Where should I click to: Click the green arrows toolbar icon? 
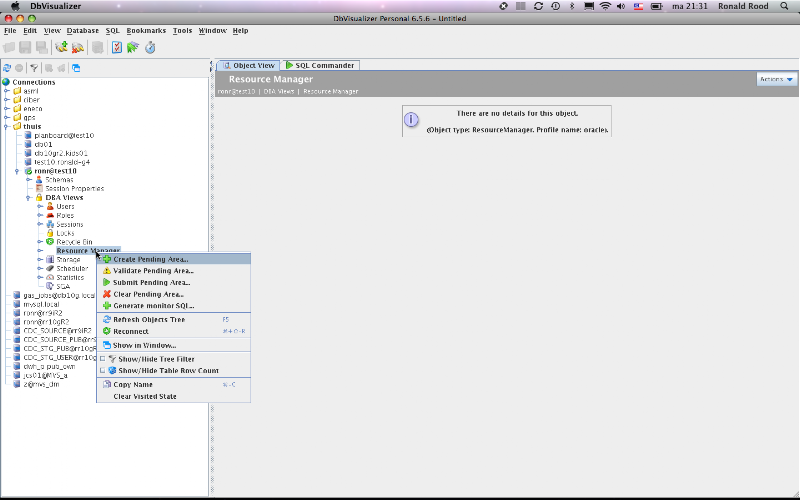click(133, 47)
